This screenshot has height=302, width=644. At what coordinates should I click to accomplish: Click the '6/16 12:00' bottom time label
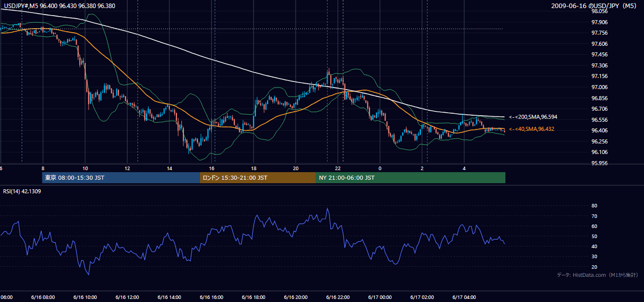126,297
